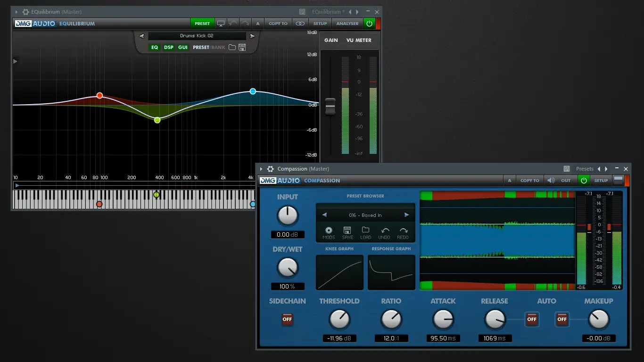Screen dimensions: 644x362
Task: Click the green marker on the piano keyboard
Action: (x=157, y=195)
